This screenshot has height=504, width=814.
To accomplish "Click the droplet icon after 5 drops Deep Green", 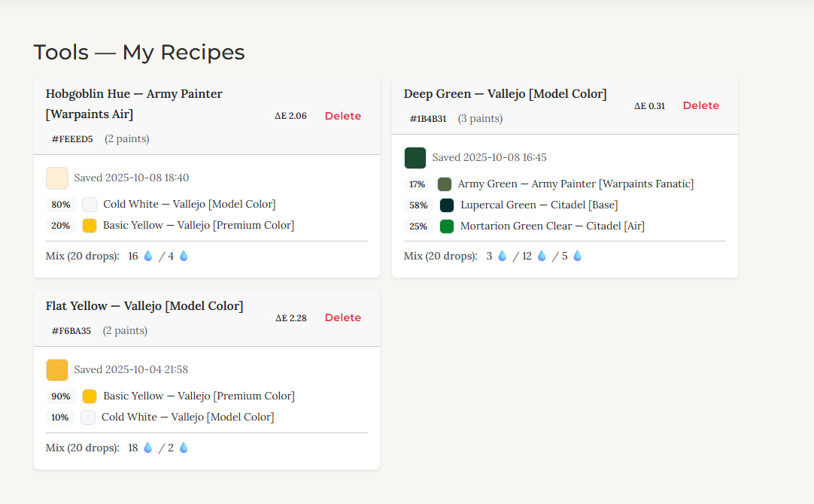I will pos(576,256).
